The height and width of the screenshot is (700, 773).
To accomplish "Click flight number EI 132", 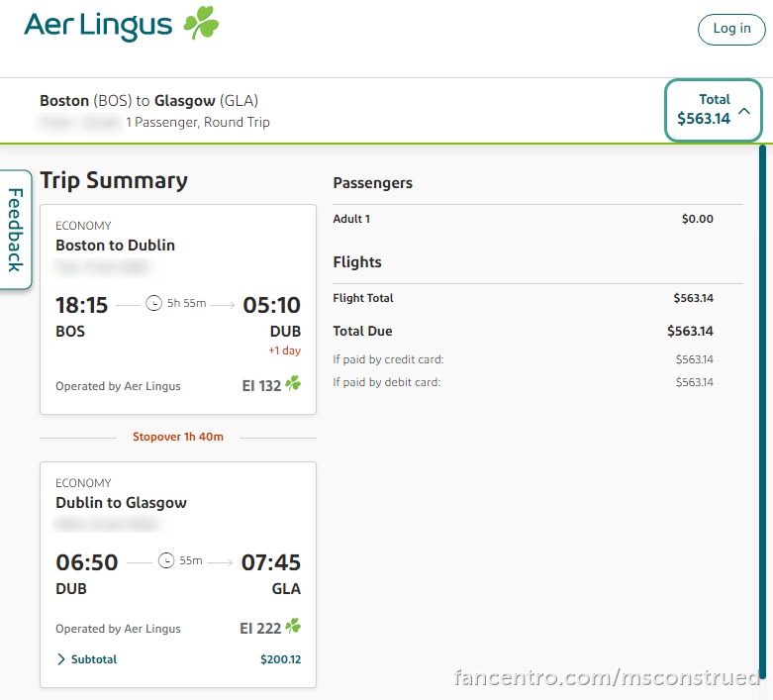I will tap(261, 386).
